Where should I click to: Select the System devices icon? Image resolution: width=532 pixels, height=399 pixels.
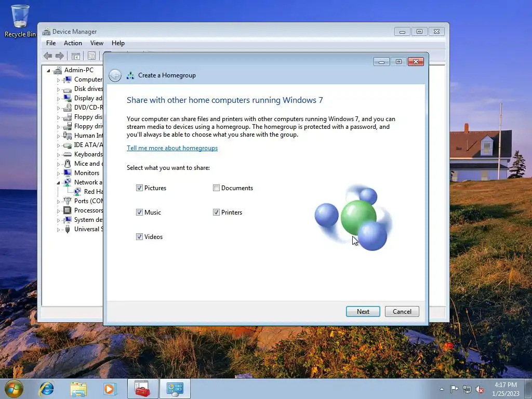67,220
